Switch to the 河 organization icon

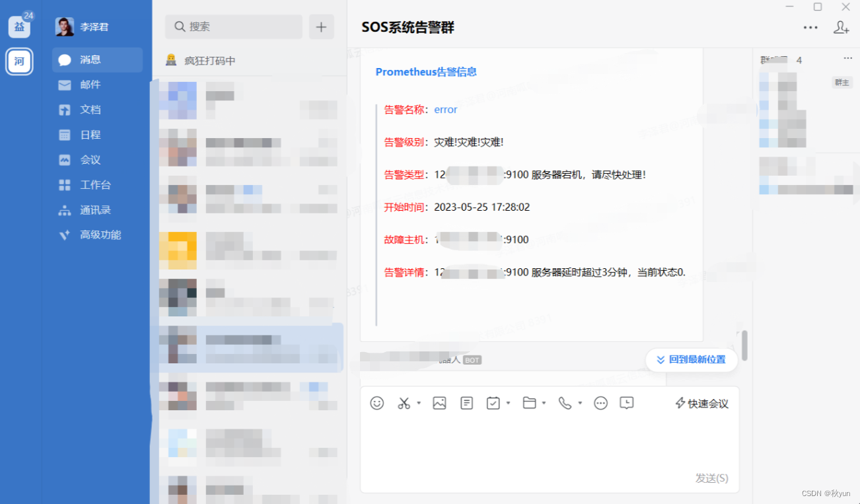click(x=20, y=61)
